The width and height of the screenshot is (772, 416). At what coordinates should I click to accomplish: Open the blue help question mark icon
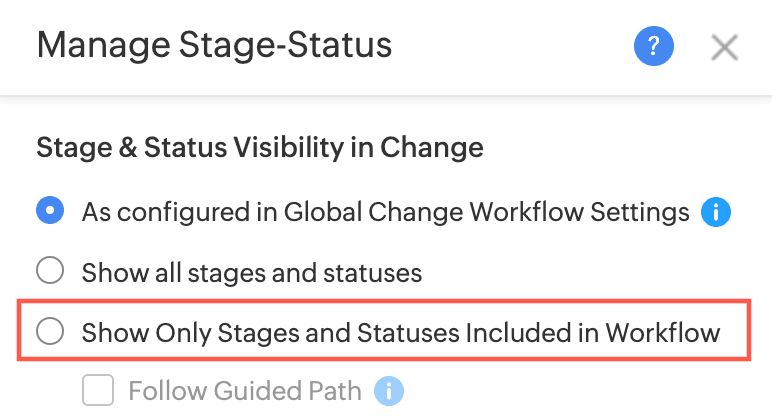click(x=653, y=46)
